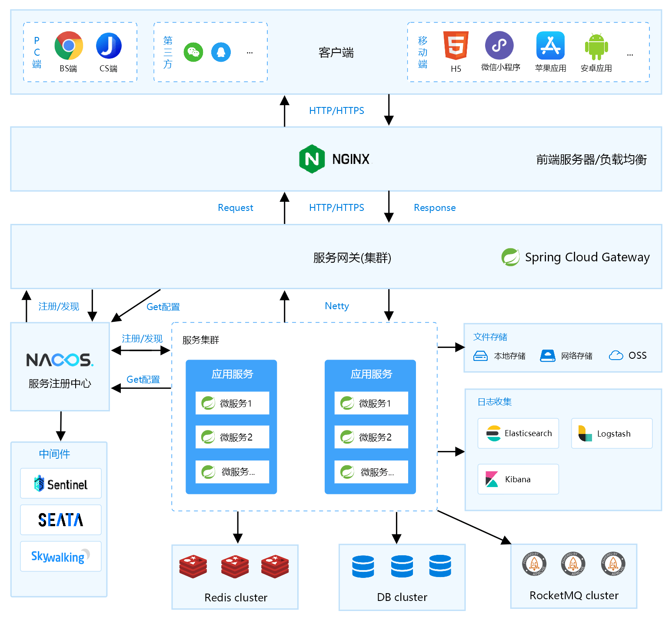
Task: Click the last DB cylinder icon
Action: (x=440, y=566)
